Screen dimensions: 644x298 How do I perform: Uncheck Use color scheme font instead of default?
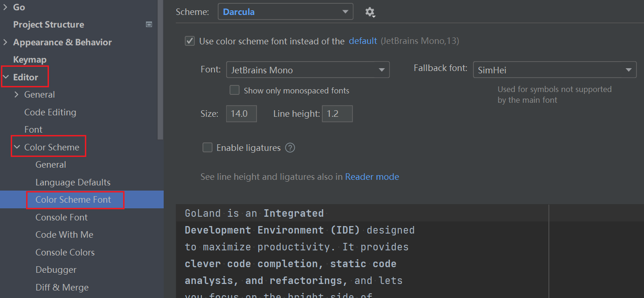(x=189, y=41)
